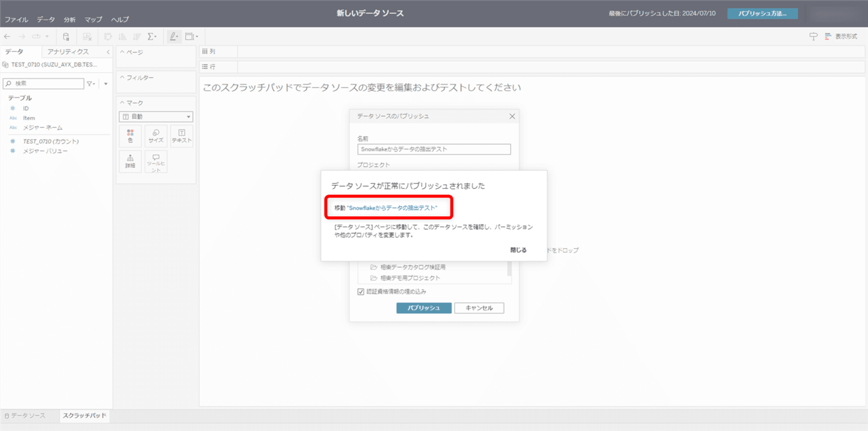
Task: Follow the Snowflakeからデータの抽出テスト link
Action: coord(392,208)
